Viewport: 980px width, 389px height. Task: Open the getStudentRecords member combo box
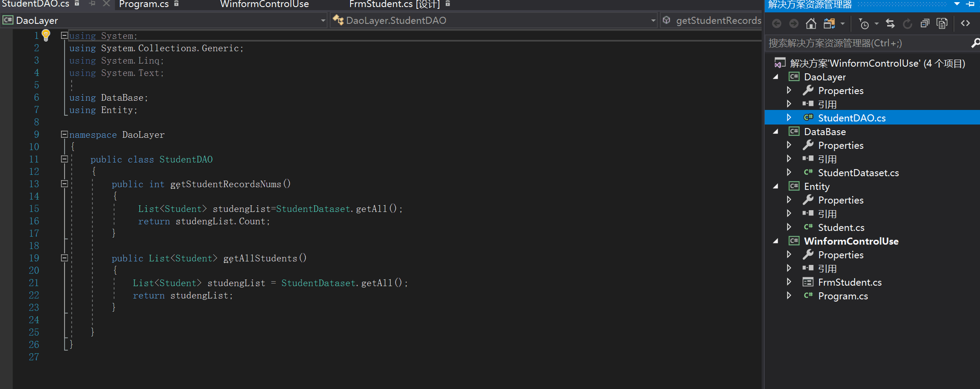point(712,20)
